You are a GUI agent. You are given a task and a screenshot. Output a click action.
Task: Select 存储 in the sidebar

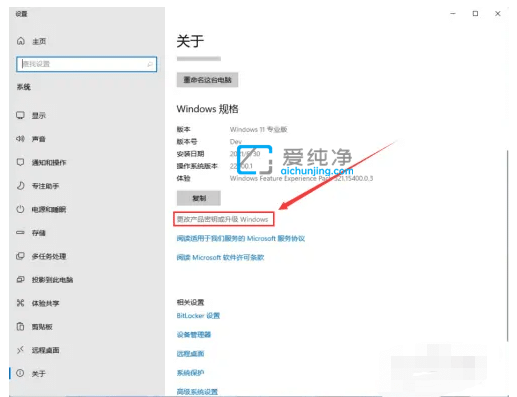(39, 233)
